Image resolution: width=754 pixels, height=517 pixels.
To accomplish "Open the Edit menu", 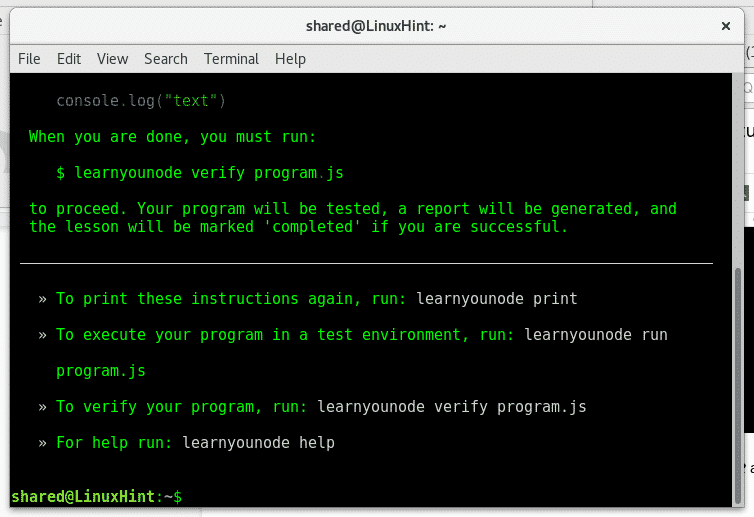I will click(69, 59).
